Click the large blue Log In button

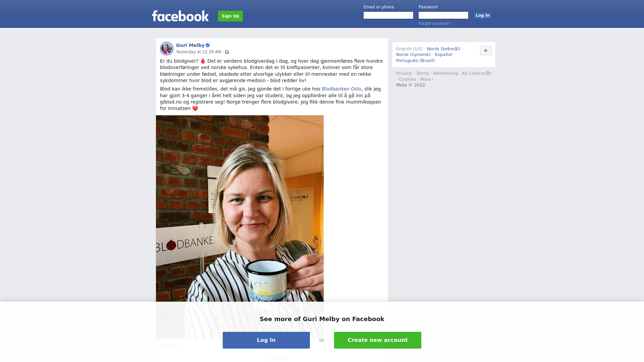click(266, 340)
